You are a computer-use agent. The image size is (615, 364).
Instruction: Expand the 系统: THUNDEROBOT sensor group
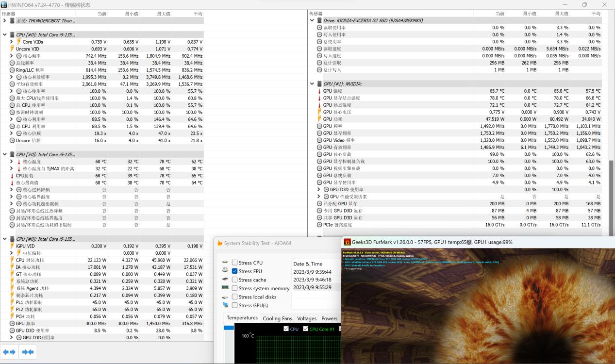[x=5, y=21]
